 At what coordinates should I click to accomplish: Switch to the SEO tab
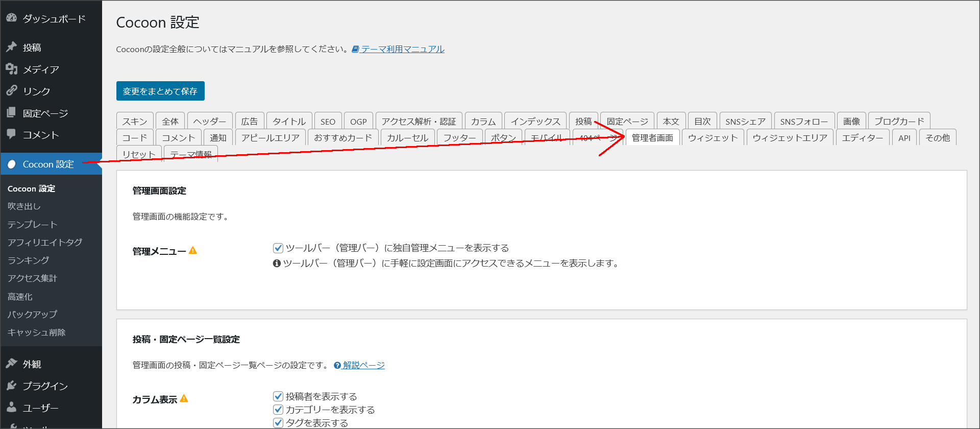click(328, 121)
